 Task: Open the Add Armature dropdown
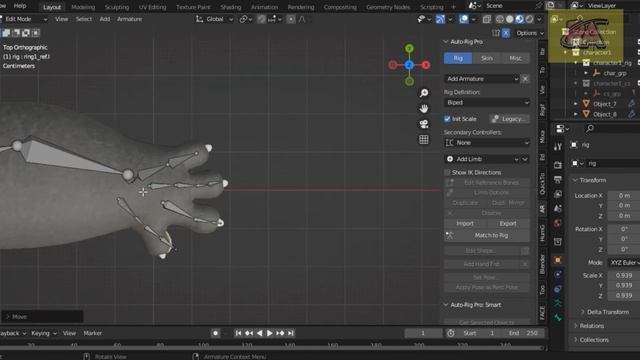(482, 79)
